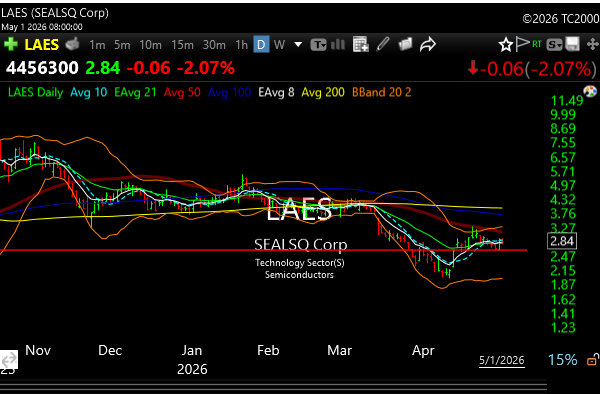Click the volume value 4456300
This screenshot has height=394, width=600.
pyautogui.click(x=42, y=68)
